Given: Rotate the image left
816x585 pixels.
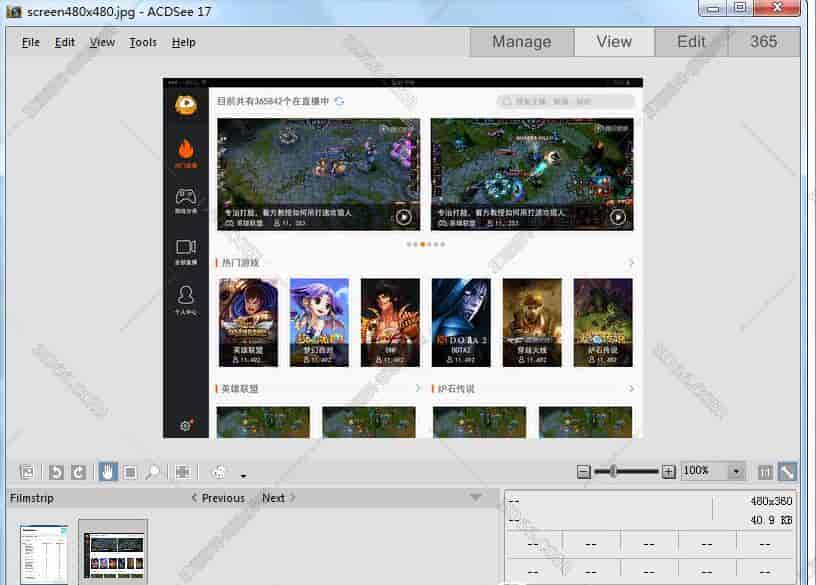Looking at the screenshot, I should [x=57, y=472].
